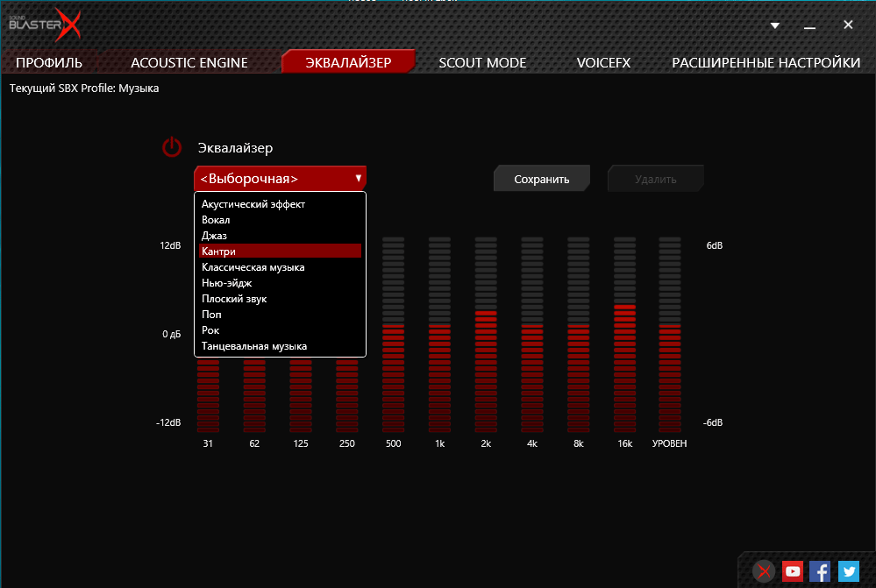The height and width of the screenshot is (588, 876).
Task: Click the Удалить button
Action: click(x=655, y=180)
